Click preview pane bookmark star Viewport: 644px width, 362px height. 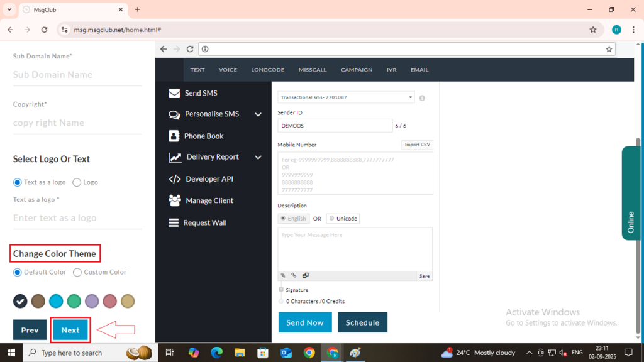[609, 49]
